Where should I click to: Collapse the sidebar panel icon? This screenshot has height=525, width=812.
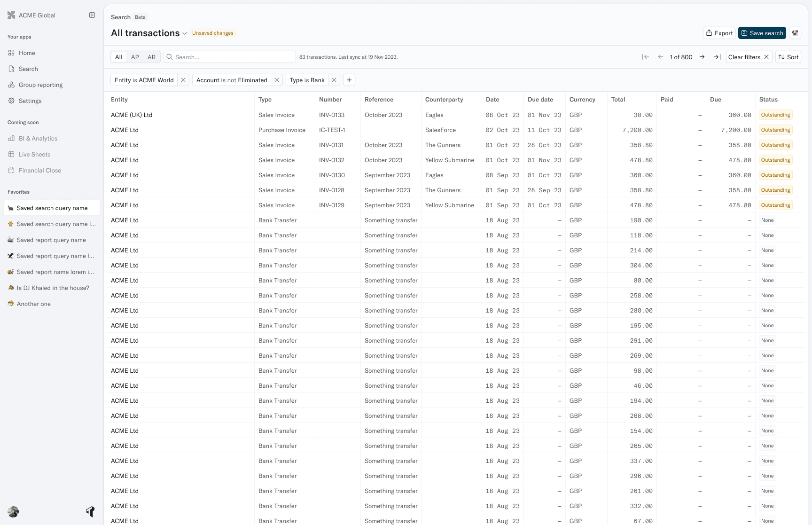pos(92,15)
